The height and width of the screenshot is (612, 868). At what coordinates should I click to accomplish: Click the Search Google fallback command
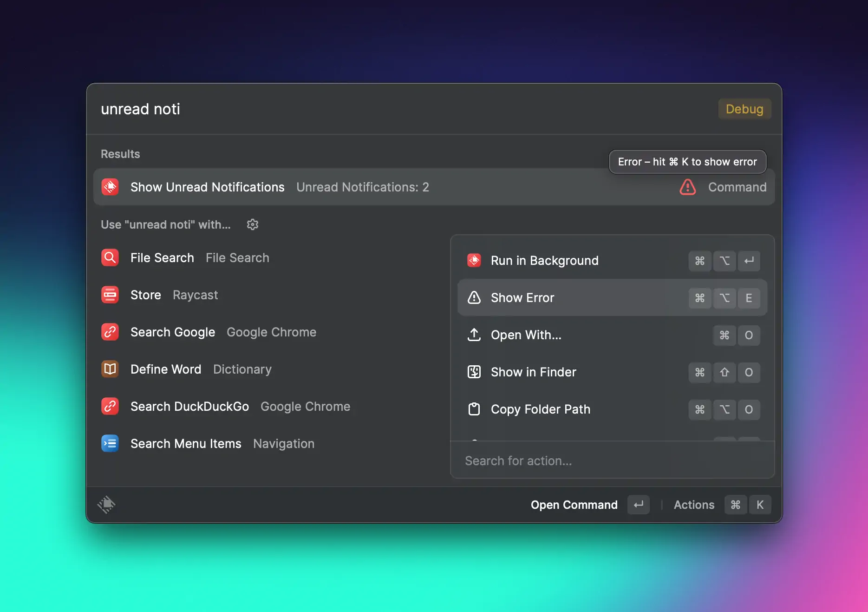coord(172,332)
